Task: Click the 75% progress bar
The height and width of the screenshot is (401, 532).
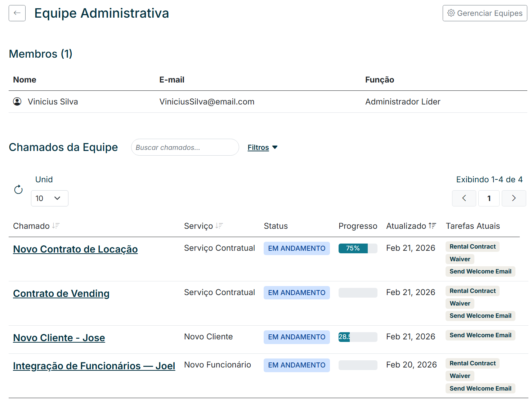Action: pyautogui.click(x=358, y=248)
